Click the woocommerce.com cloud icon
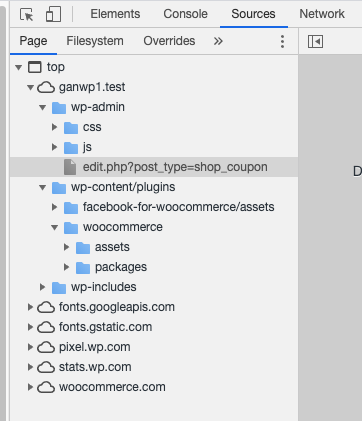The height and width of the screenshot is (421, 362). pyautogui.click(x=46, y=387)
